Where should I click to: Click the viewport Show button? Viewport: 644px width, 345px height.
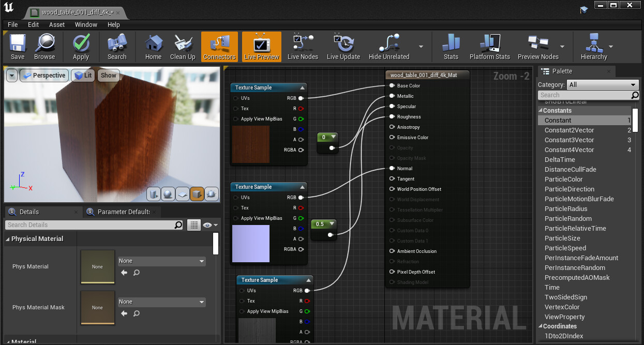(x=108, y=76)
